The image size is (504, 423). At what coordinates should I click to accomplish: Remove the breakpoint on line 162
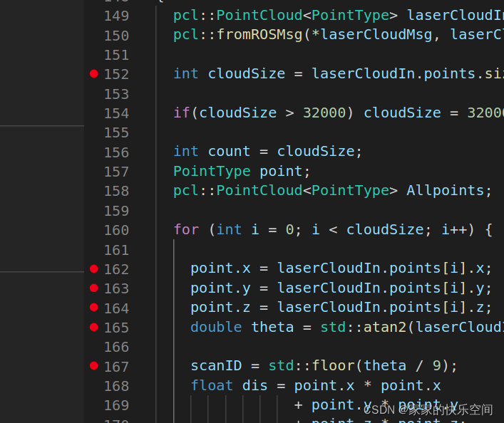pyautogui.click(x=94, y=269)
